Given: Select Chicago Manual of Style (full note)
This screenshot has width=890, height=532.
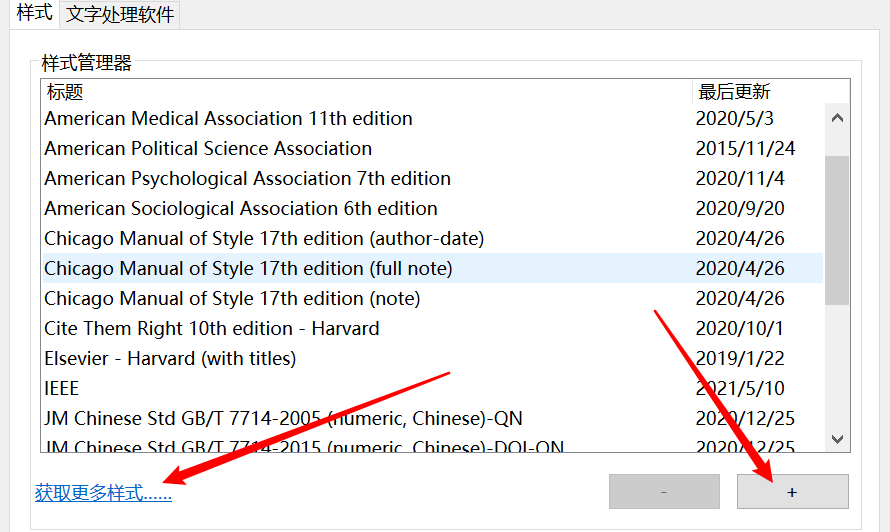Looking at the screenshot, I should 248,268.
